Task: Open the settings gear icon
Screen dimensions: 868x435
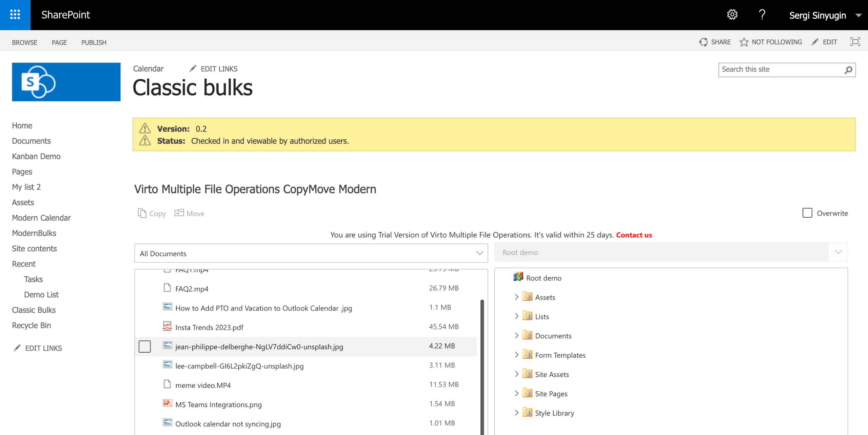Action: click(732, 15)
